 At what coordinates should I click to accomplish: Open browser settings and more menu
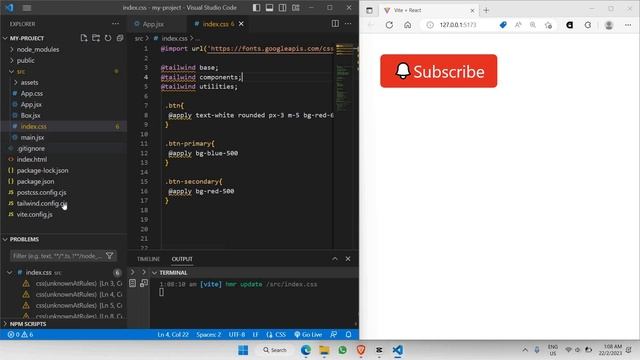[628, 25]
